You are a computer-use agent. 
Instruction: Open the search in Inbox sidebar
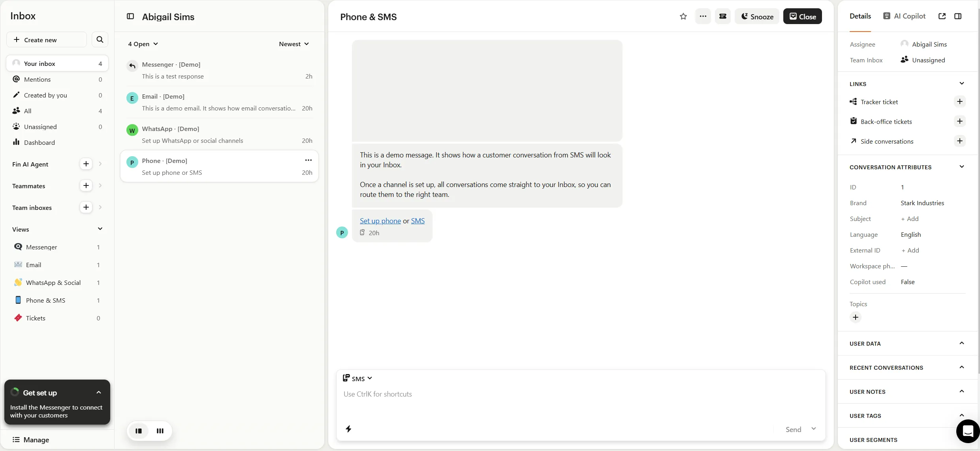point(100,39)
